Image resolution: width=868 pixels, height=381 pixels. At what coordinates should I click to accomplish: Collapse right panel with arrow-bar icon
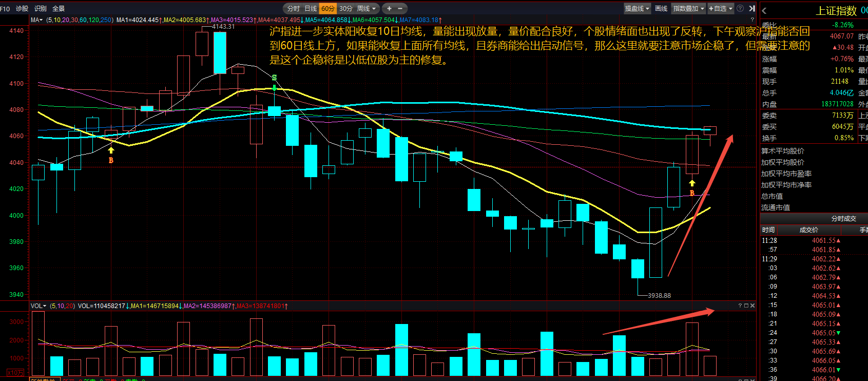752,8
